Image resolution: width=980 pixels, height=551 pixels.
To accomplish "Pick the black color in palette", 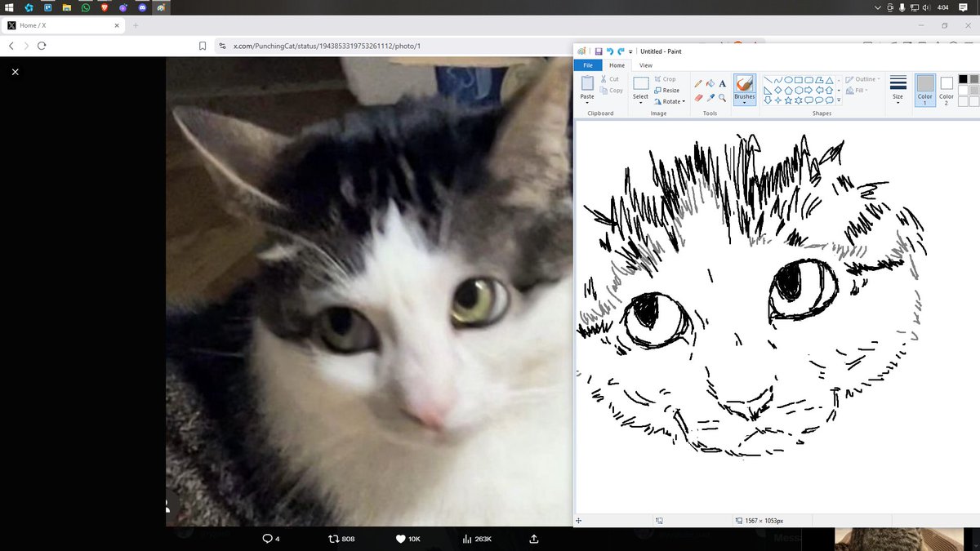I will 964,79.
